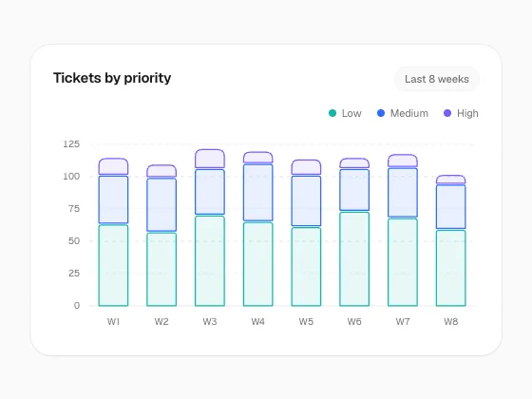Open the Last 8 weeks range selector

(437, 79)
